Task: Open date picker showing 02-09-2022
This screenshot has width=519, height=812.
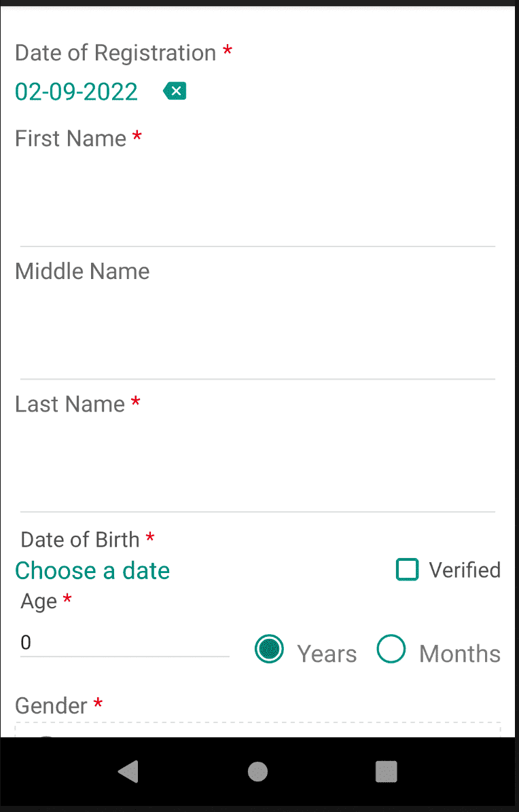Action: pyautogui.click(x=76, y=92)
